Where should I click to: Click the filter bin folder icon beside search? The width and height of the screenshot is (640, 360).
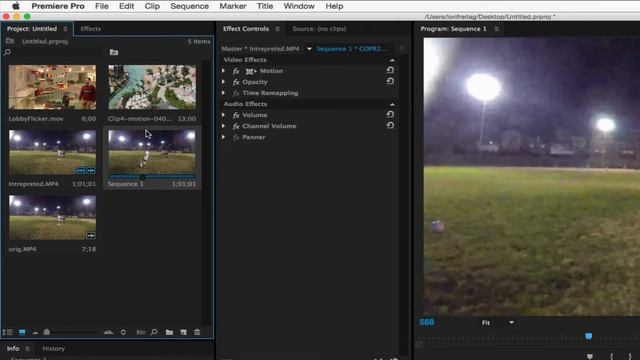pos(114,52)
